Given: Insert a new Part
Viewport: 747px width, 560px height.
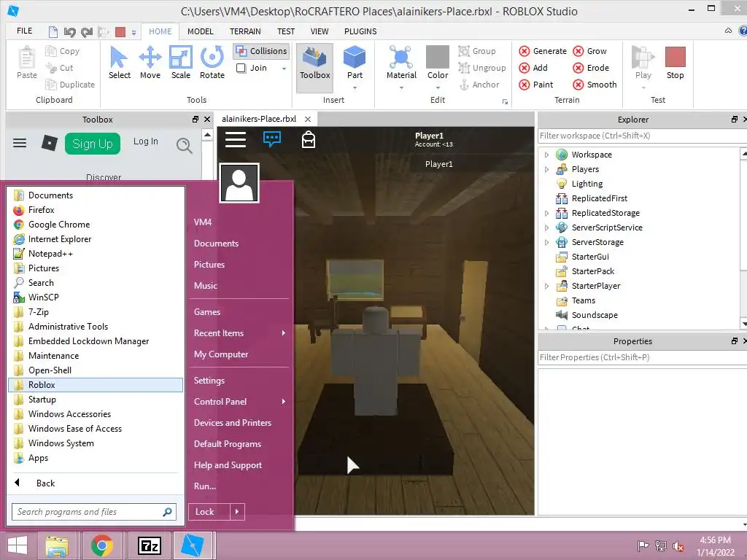Looking at the screenshot, I should 355,62.
